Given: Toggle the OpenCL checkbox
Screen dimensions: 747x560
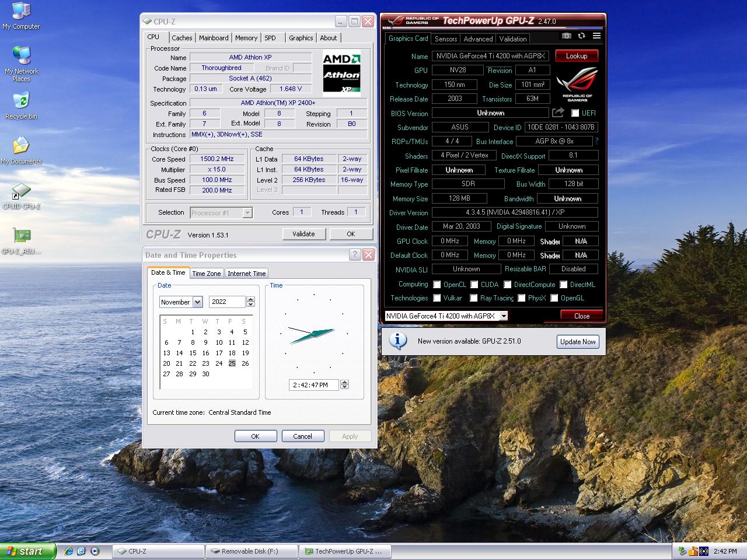Looking at the screenshot, I should pos(437,285).
